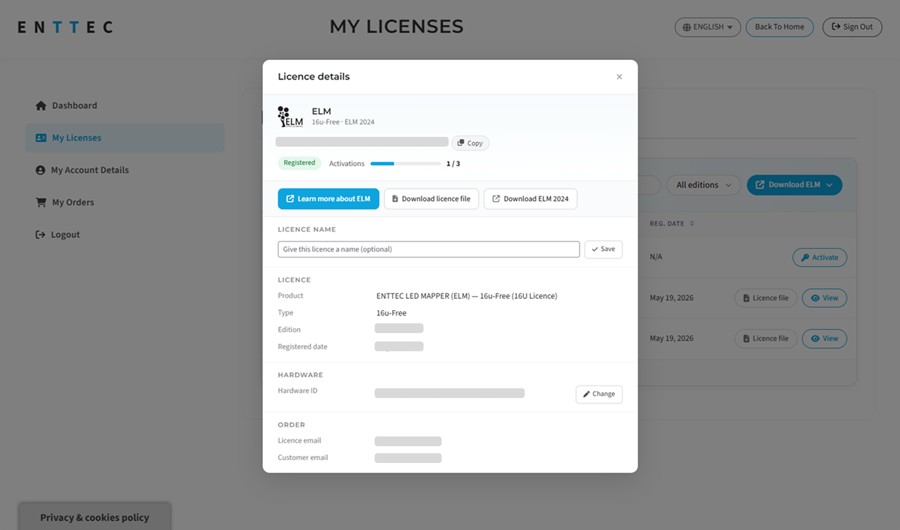Sort by REG. DATE column
The height and width of the screenshot is (530, 900).
point(672,223)
